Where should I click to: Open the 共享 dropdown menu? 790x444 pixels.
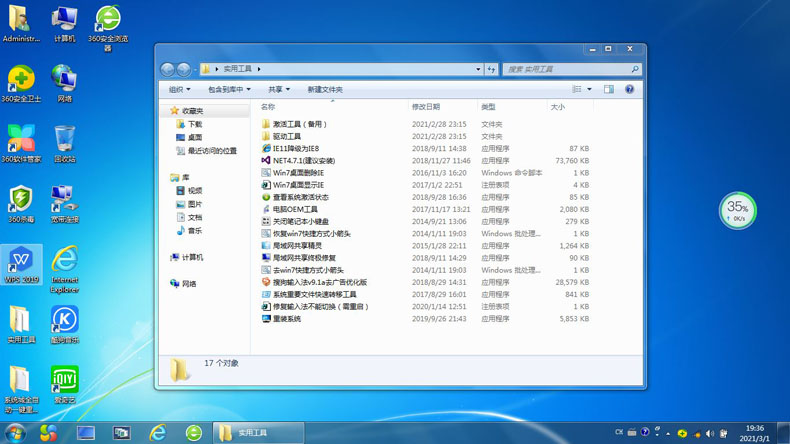click(x=278, y=90)
